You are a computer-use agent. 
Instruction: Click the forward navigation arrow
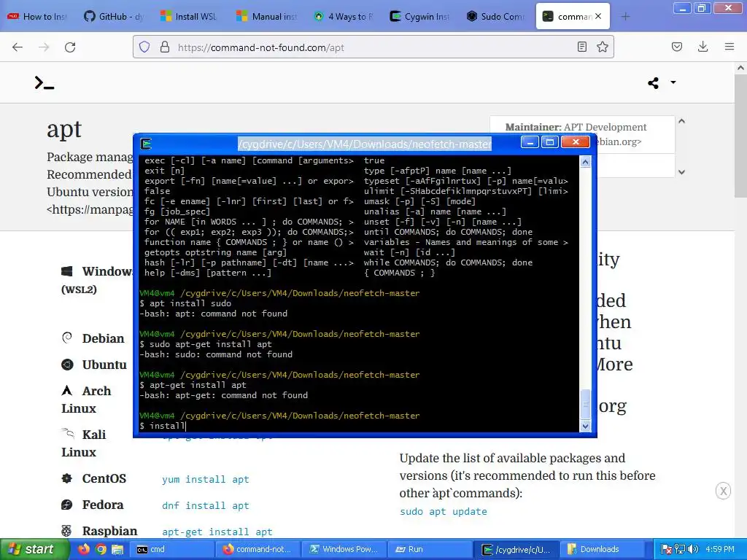[x=44, y=47]
